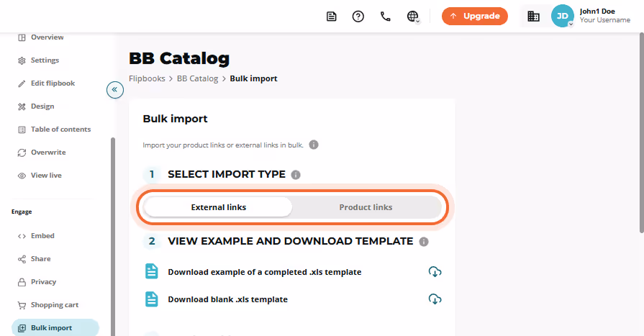The image size is (644, 336).
Task: Click the sidebar vertical scrollbar
Action: (x=113, y=237)
